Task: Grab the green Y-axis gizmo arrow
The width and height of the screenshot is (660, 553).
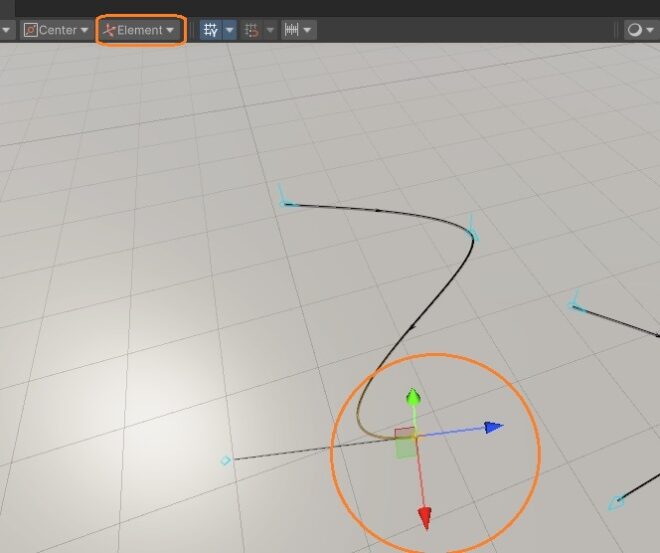Action: pyautogui.click(x=413, y=397)
